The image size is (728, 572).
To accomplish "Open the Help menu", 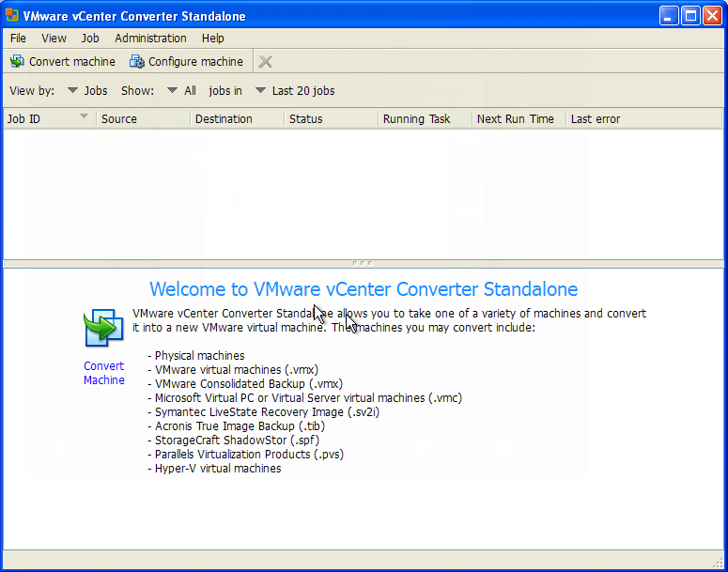I will point(213,39).
